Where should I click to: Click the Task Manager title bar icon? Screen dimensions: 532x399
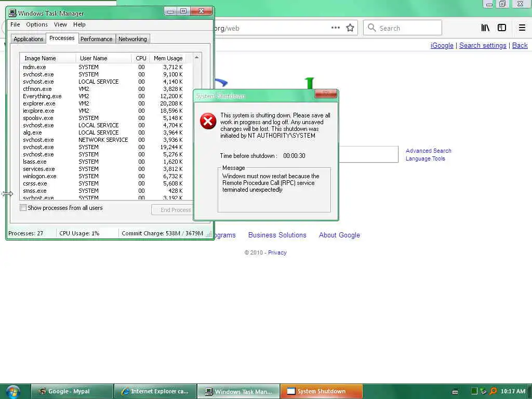point(12,13)
